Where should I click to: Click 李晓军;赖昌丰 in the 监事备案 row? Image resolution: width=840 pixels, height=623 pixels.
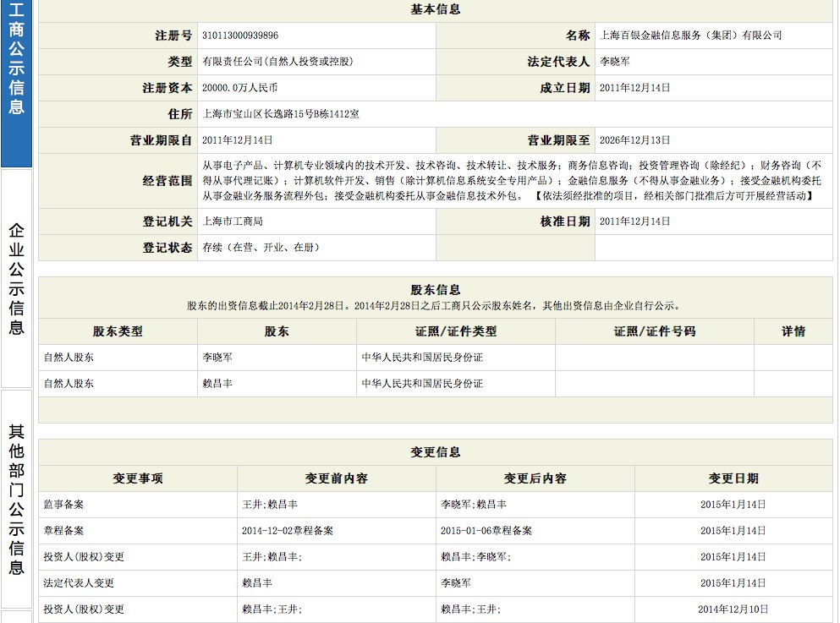[x=474, y=504]
